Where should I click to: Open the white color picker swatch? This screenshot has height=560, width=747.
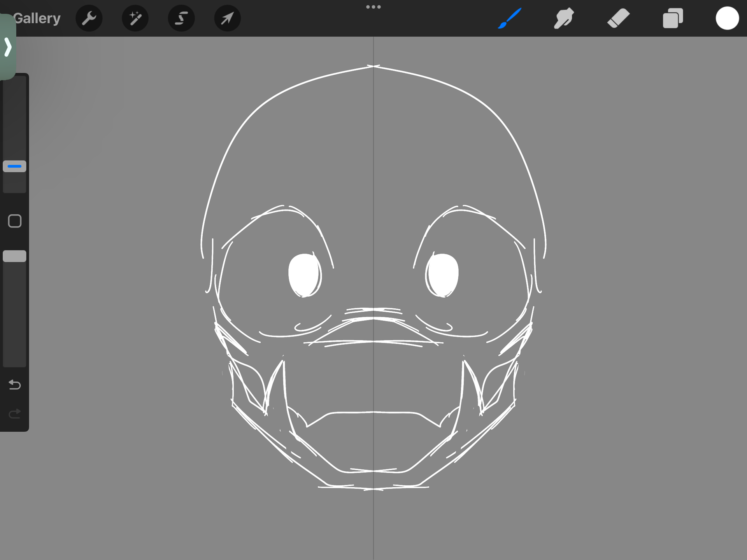point(727,18)
